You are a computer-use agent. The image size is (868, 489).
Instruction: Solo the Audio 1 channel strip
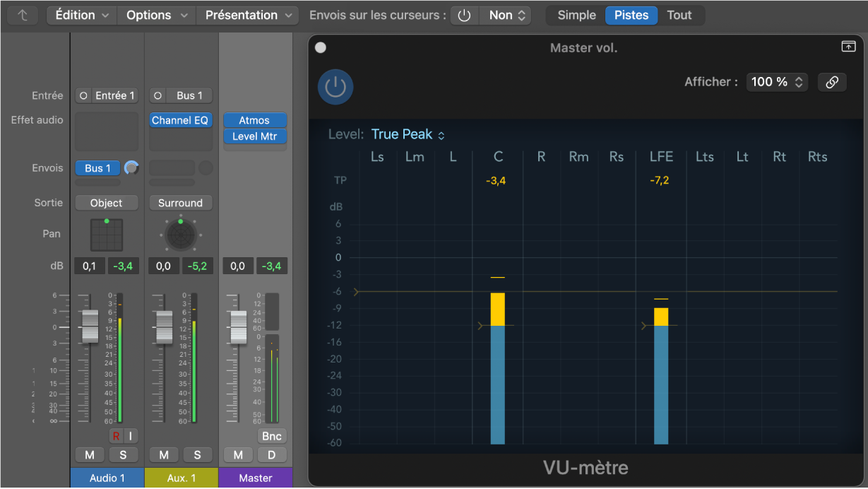click(123, 454)
